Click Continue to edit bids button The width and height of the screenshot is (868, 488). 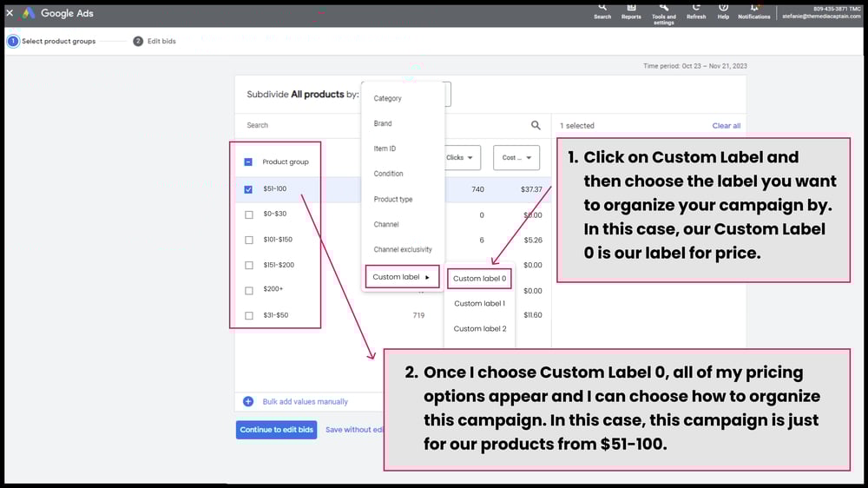pos(276,430)
